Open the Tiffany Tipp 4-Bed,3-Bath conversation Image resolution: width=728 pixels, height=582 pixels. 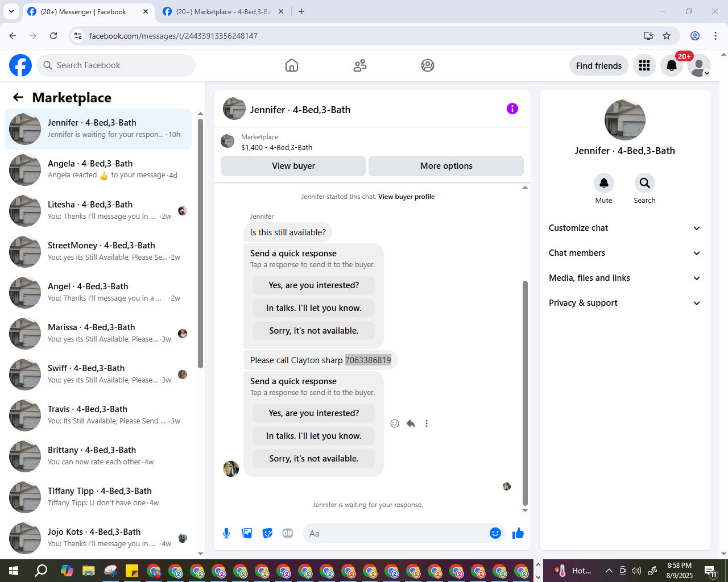(x=98, y=497)
